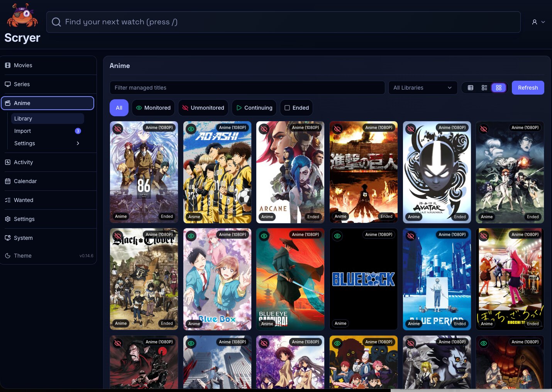
Task: Open the Blue Box poster card
Action: click(217, 279)
